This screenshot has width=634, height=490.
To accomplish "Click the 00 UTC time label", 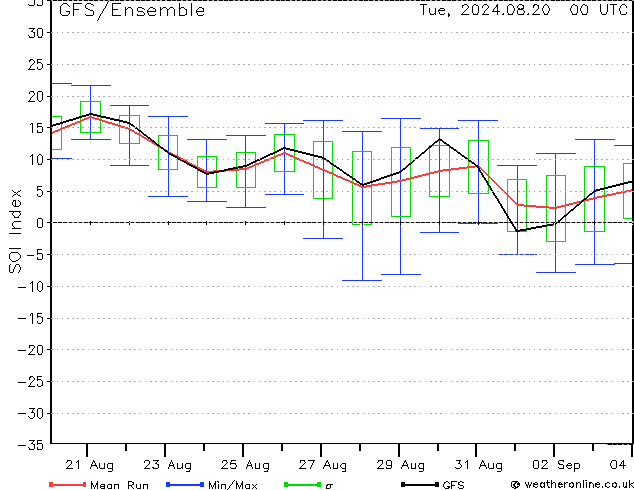I will pos(598,10).
